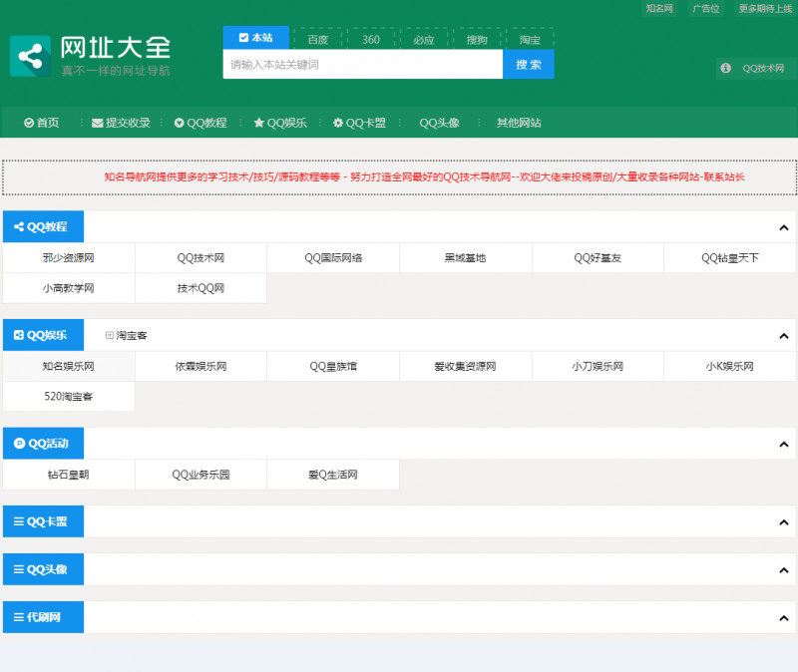Click the search keyword input field
798x672 pixels.
pyautogui.click(x=364, y=64)
